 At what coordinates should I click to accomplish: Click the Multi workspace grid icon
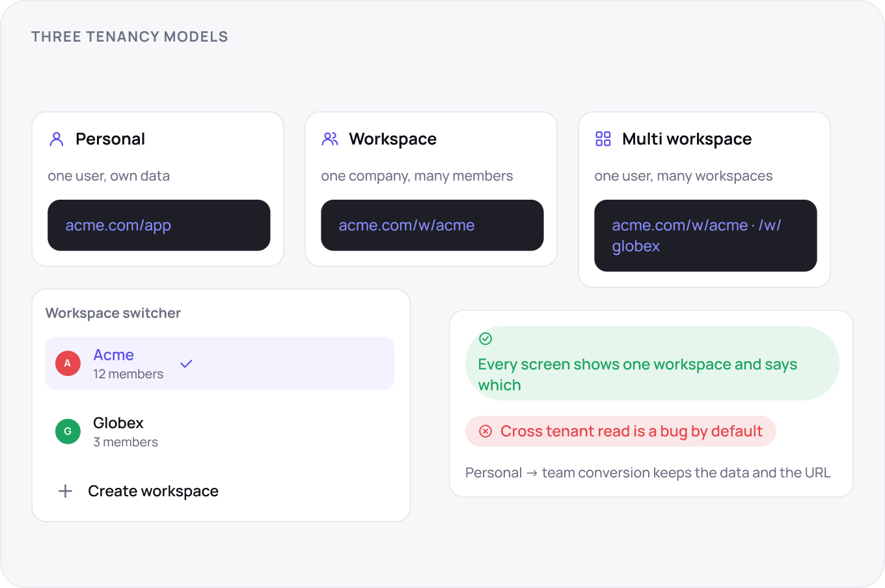(x=603, y=139)
